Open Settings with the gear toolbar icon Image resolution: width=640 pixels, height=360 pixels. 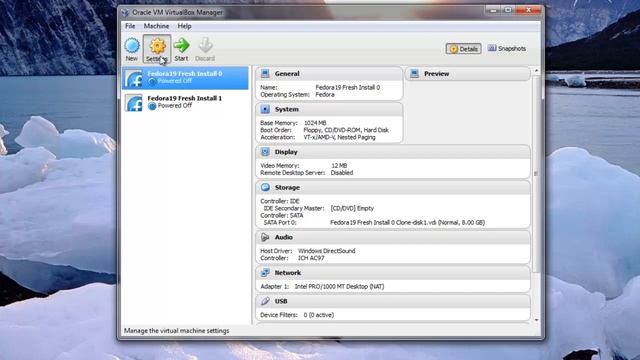tap(157, 46)
